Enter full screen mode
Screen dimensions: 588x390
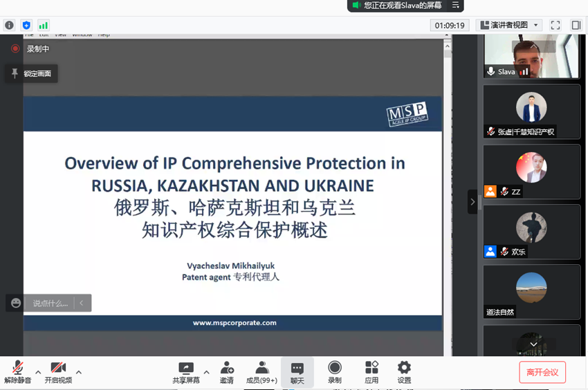click(x=555, y=25)
